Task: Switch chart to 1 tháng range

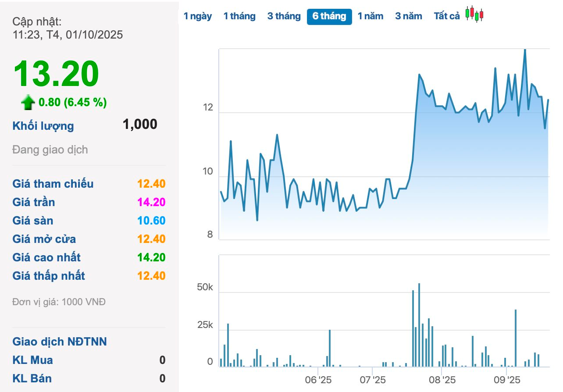Action: point(239,16)
